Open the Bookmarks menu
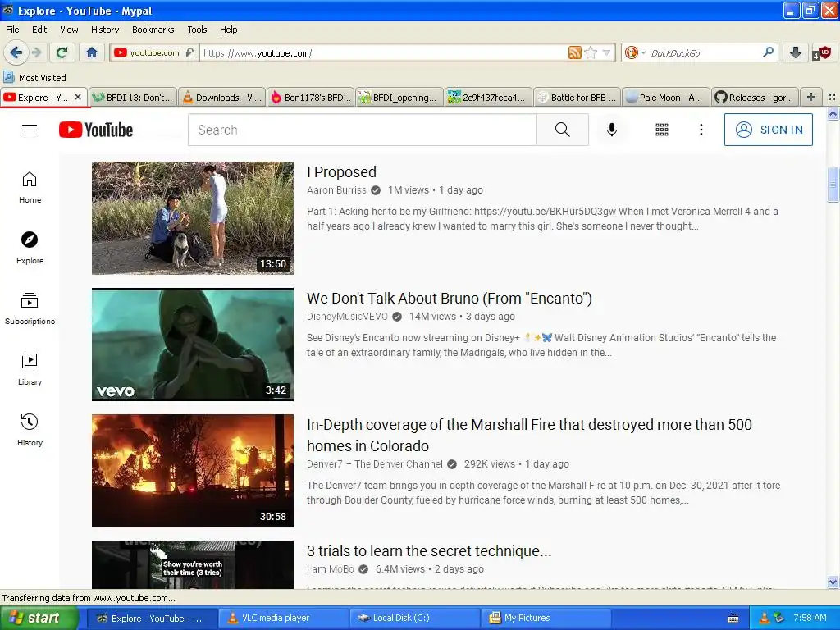The image size is (840, 630). coord(153,30)
